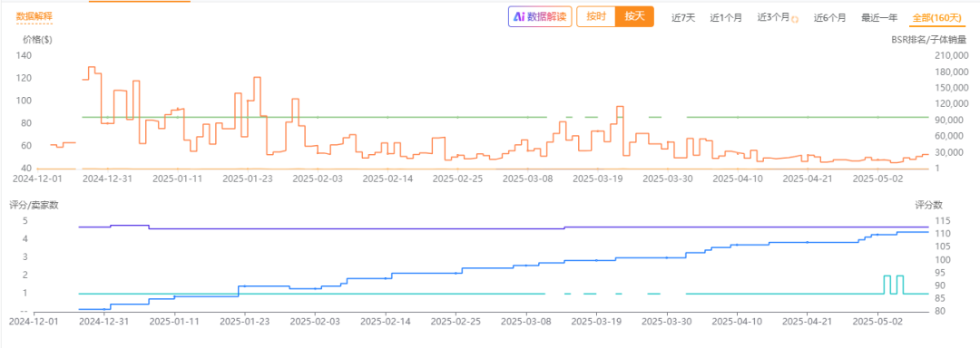Select the 全部(160天) range
This screenshot has width=980, height=348.
[x=936, y=17]
